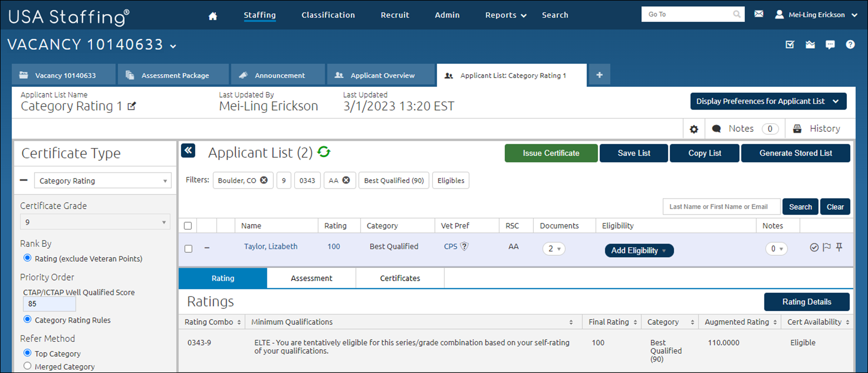Screen dimensions: 868x373
Task: Click the Last Name or First Name search field
Action: click(x=721, y=207)
